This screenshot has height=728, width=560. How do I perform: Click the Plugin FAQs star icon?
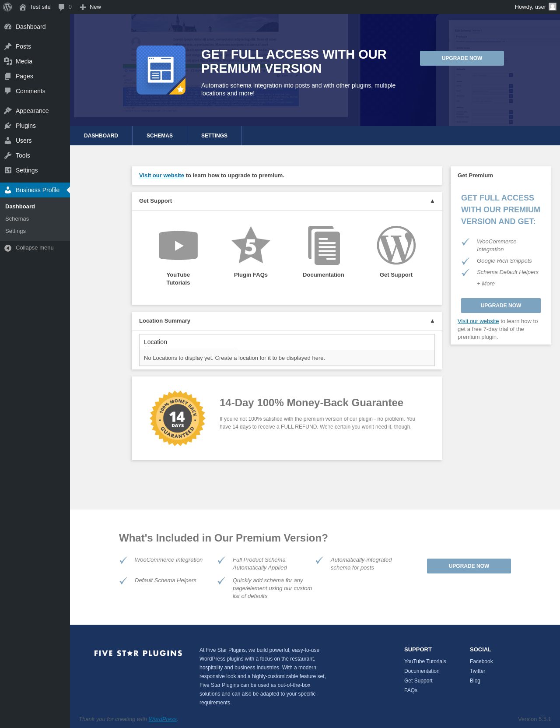click(251, 246)
